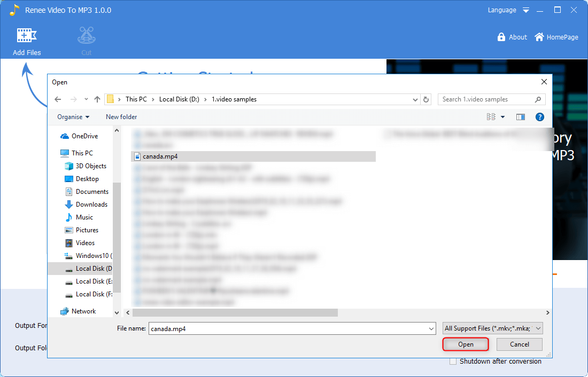Refresh the folder address bar
Screen dimensions: 588x377
[426, 99]
